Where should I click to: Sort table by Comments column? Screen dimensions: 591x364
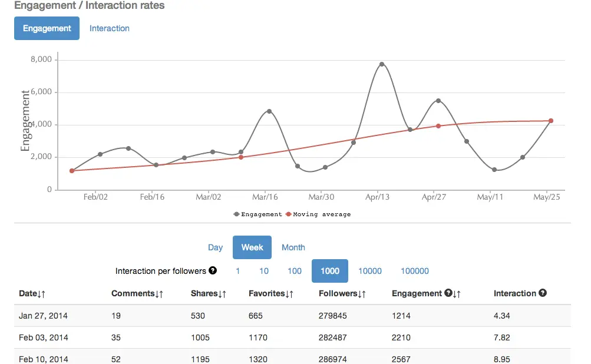pos(137,293)
